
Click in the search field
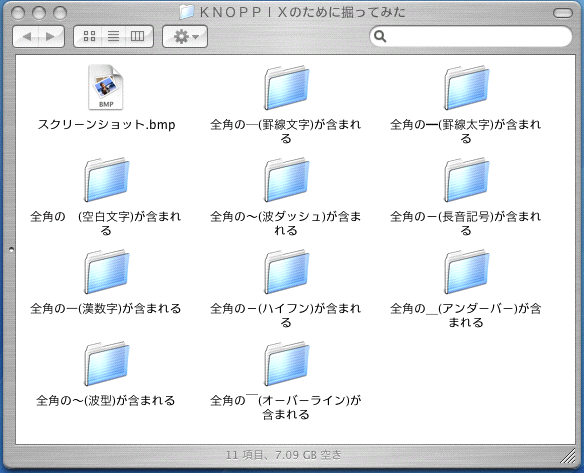[470, 36]
